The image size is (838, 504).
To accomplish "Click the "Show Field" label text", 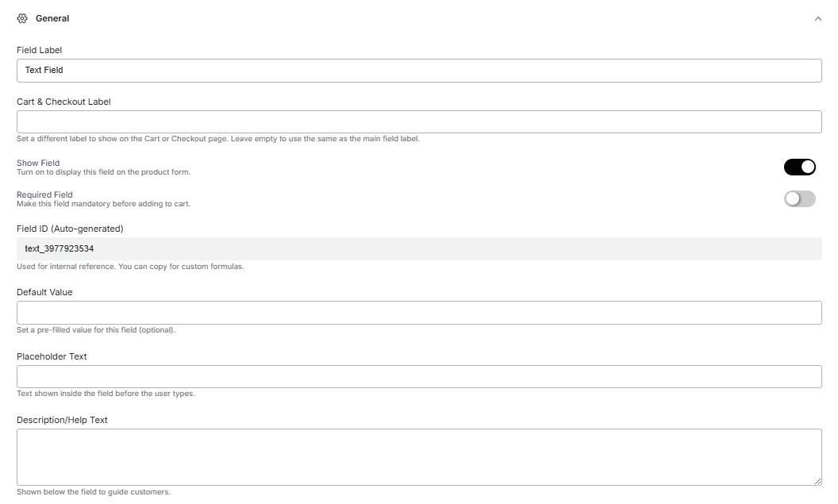I will (38, 163).
